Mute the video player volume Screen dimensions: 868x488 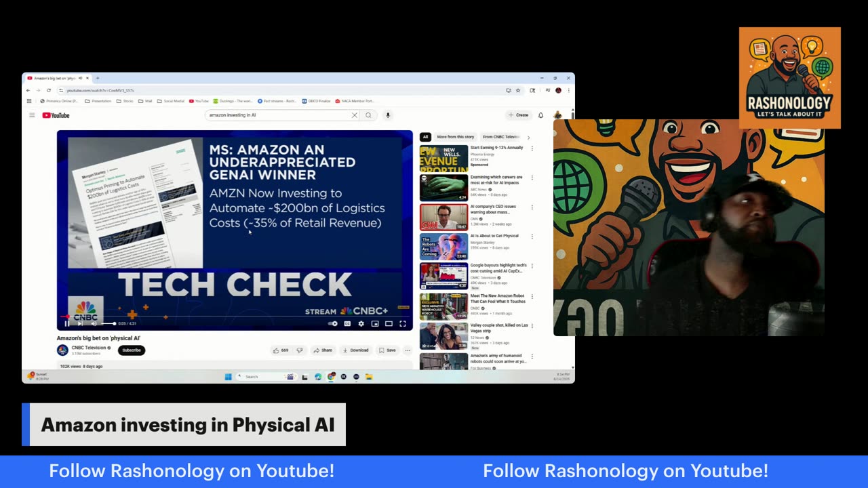pos(93,324)
